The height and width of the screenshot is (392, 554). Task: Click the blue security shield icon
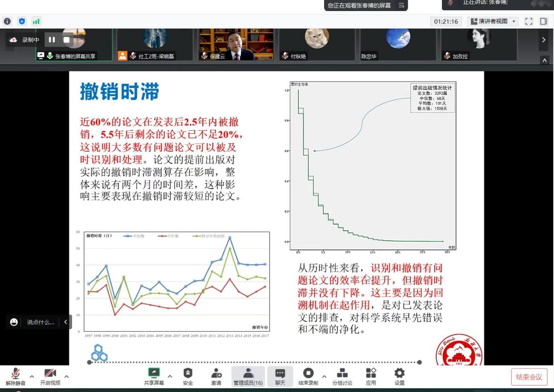tap(22, 21)
